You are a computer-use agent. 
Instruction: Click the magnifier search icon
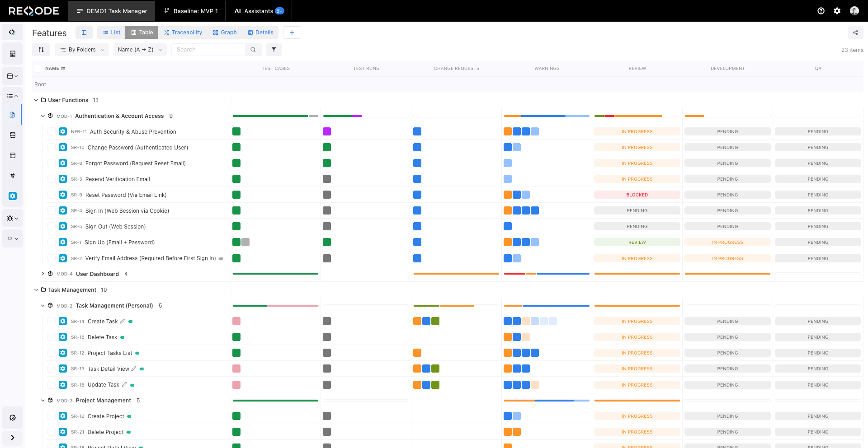click(253, 50)
